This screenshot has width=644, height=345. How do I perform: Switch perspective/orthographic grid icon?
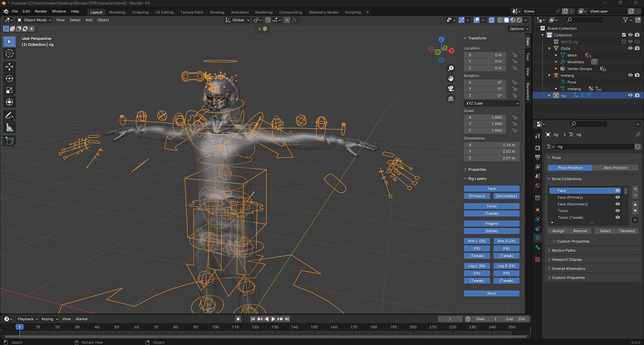click(451, 99)
